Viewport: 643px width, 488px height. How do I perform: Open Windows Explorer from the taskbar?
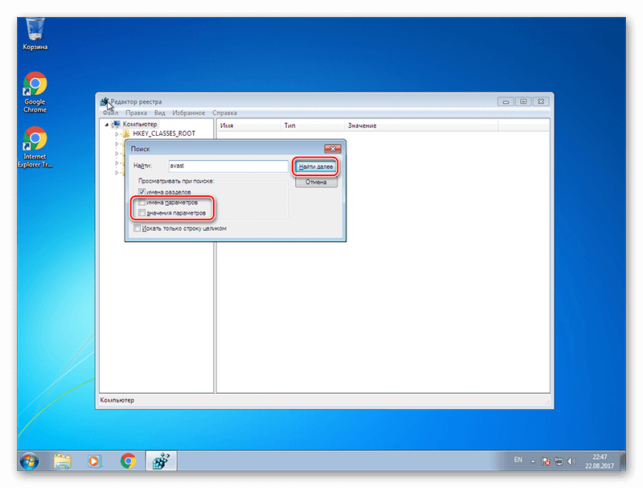click(x=62, y=461)
